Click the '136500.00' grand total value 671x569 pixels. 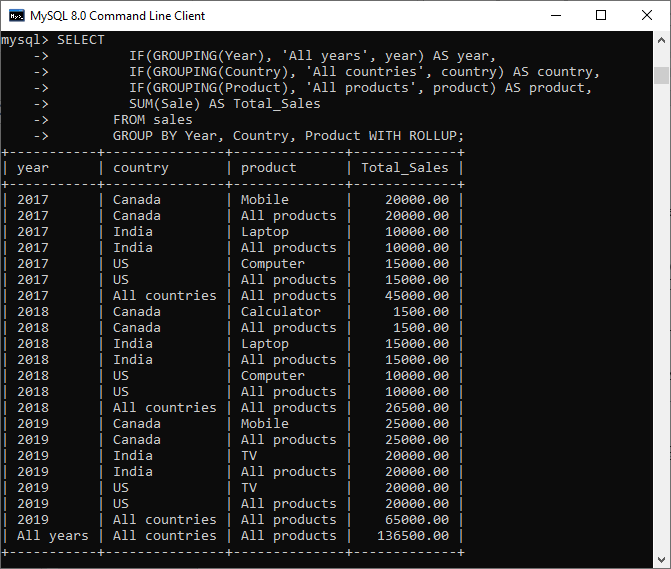(413, 536)
